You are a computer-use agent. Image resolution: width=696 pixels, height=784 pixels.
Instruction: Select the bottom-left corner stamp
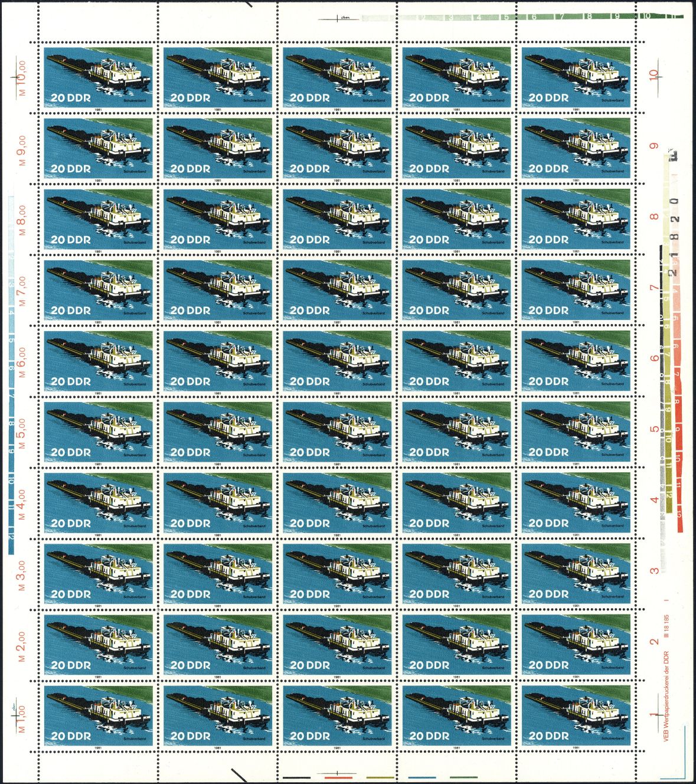click(x=99, y=715)
